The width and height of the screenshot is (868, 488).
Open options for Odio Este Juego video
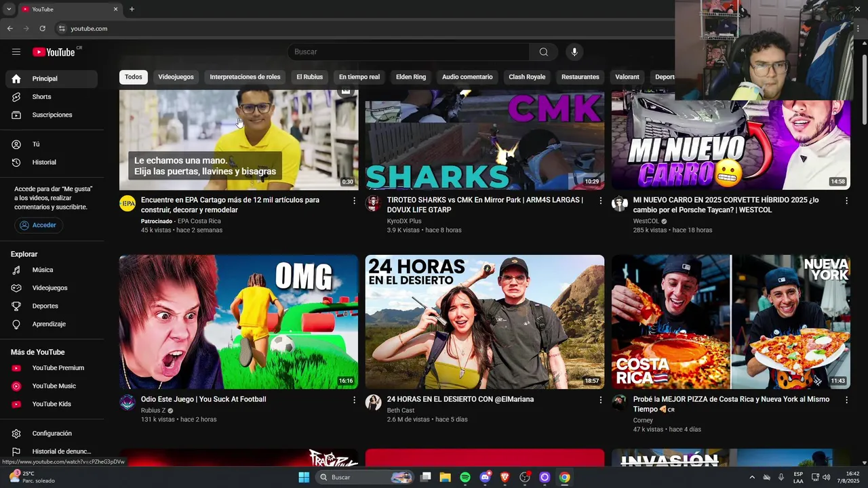[354, 400]
